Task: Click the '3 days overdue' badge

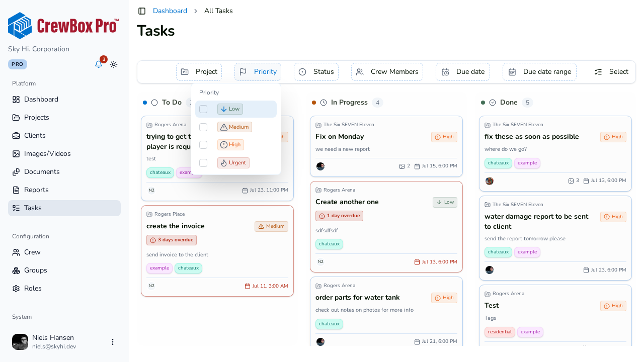Action: click(172, 240)
